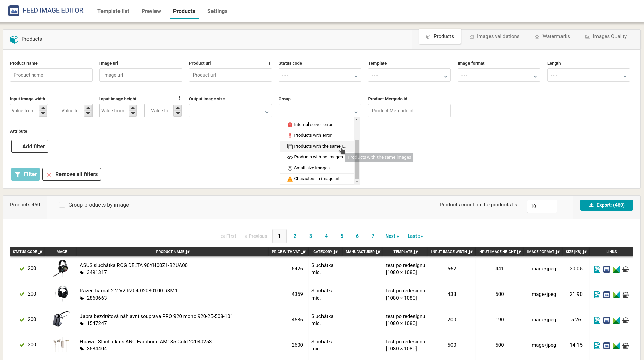Choose Products with the same images option

(x=317, y=146)
